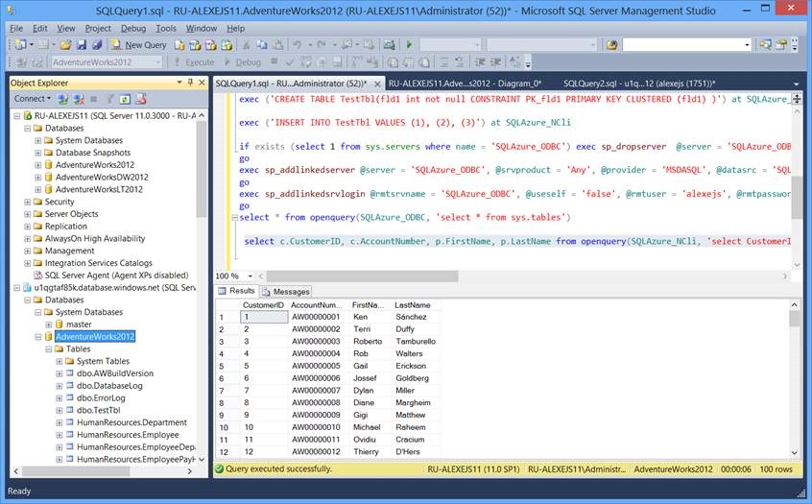Switch to the SQLQuery2.sql tab
This screenshot has height=504, width=812.
[639, 84]
